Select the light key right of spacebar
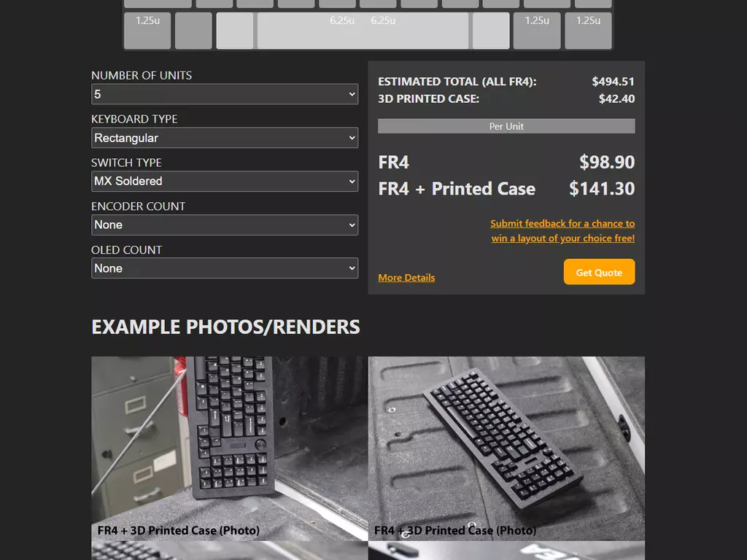 coord(491,31)
